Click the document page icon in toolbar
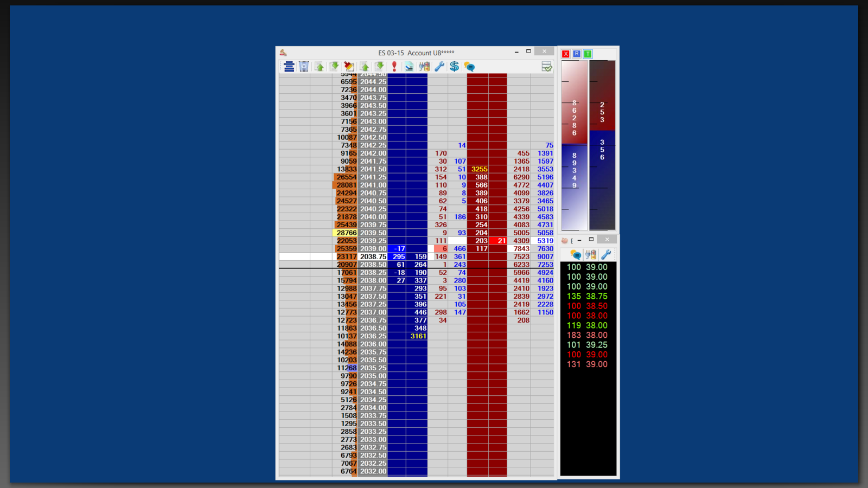The height and width of the screenshot is (488, 868). pos(409,67)
